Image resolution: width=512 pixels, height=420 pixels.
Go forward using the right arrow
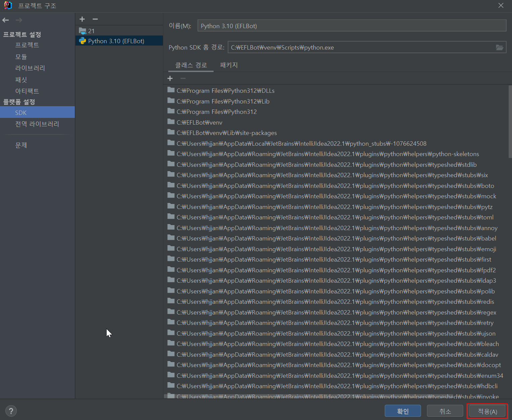(19, 20)
